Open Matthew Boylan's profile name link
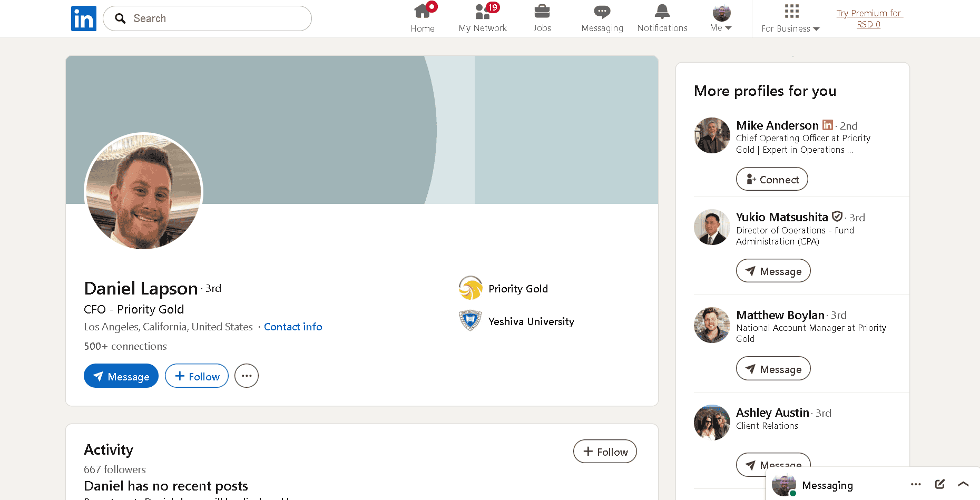 pyautogui.click(x=780, y=315)
